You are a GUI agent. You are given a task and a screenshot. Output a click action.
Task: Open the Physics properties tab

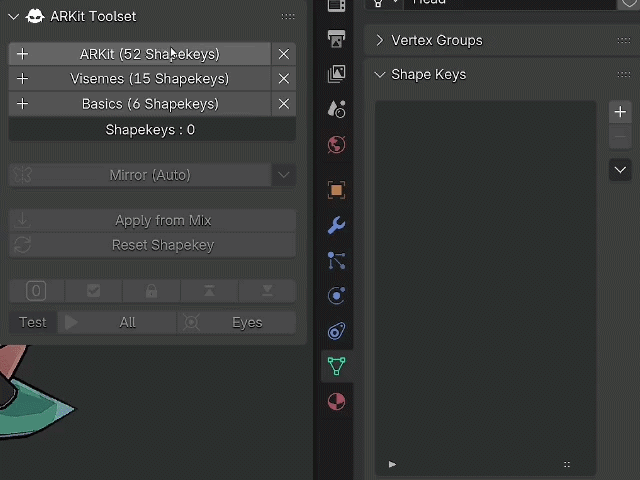(336, 296)
